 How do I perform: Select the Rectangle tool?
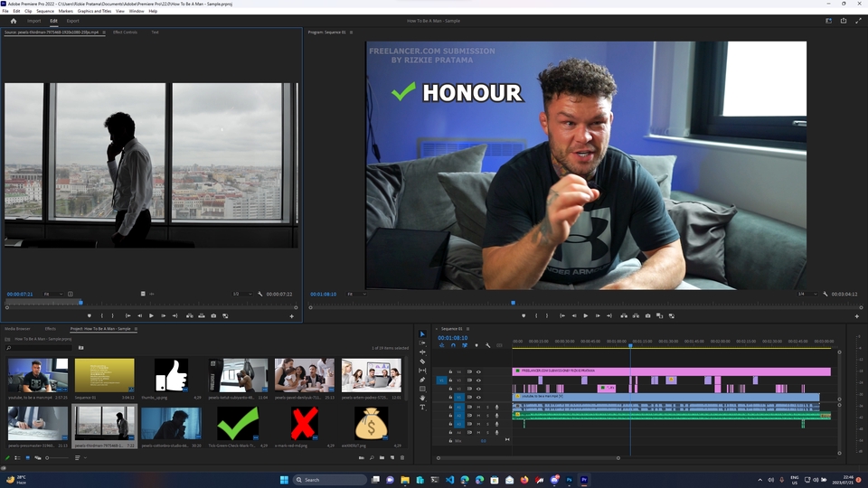click(x=422, y=389)
